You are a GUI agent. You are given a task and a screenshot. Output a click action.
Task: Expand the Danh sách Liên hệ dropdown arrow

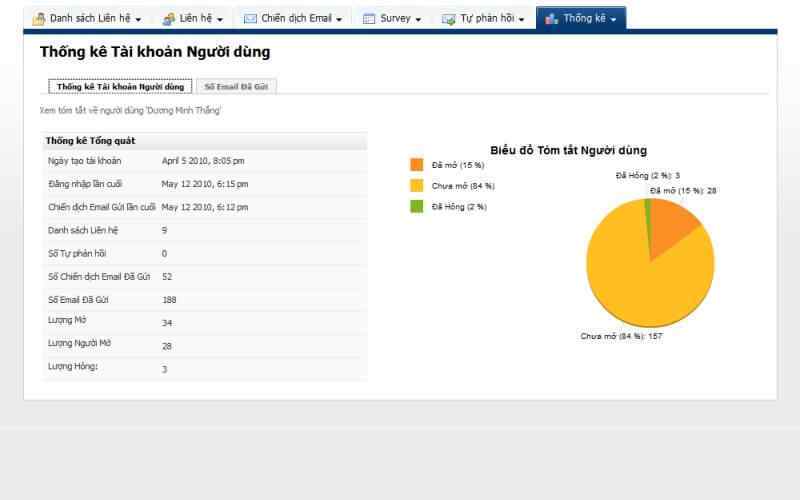click(138, 20)
